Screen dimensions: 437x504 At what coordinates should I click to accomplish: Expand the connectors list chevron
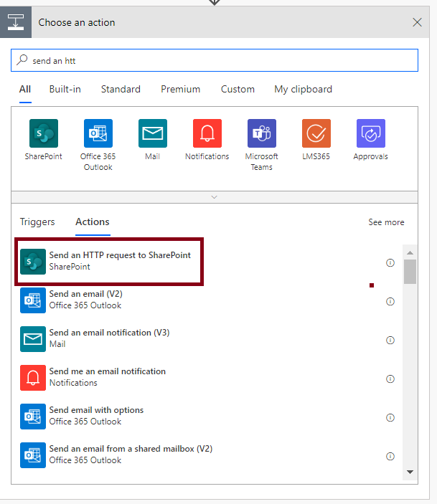click(x=215, y=197)
